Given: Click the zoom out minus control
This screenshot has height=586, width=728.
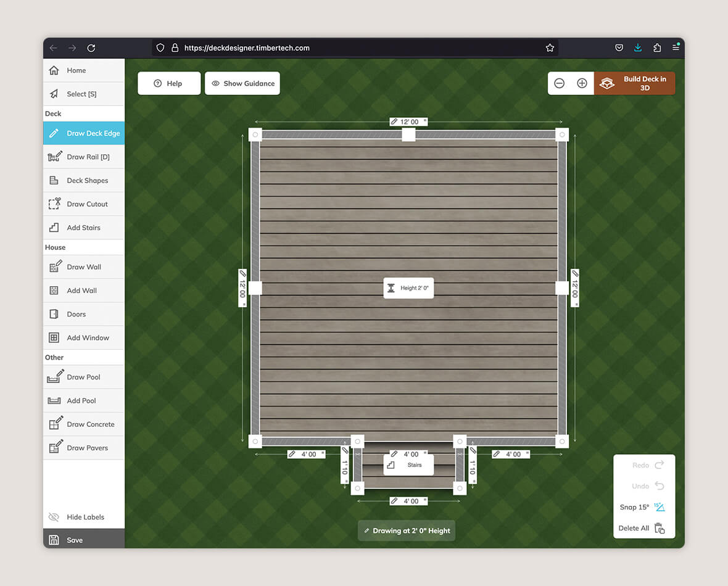Looking at the screenshot, I should [560, 82].
